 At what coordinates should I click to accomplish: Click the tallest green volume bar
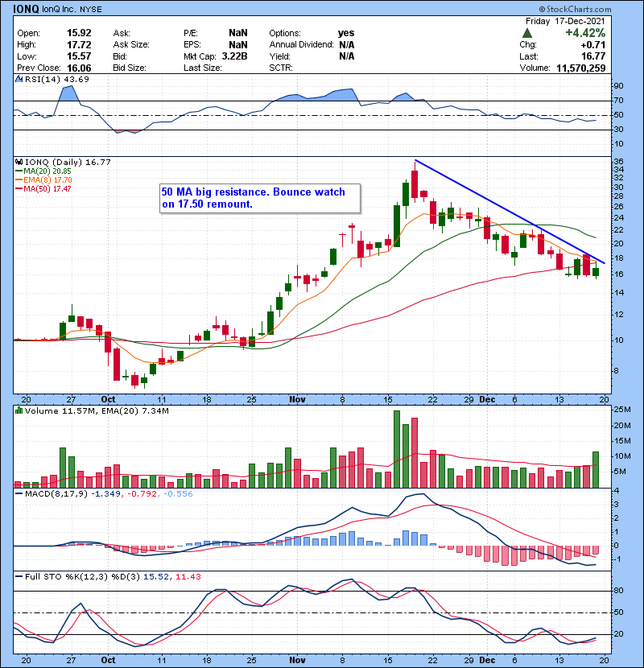tap(397, 449)
